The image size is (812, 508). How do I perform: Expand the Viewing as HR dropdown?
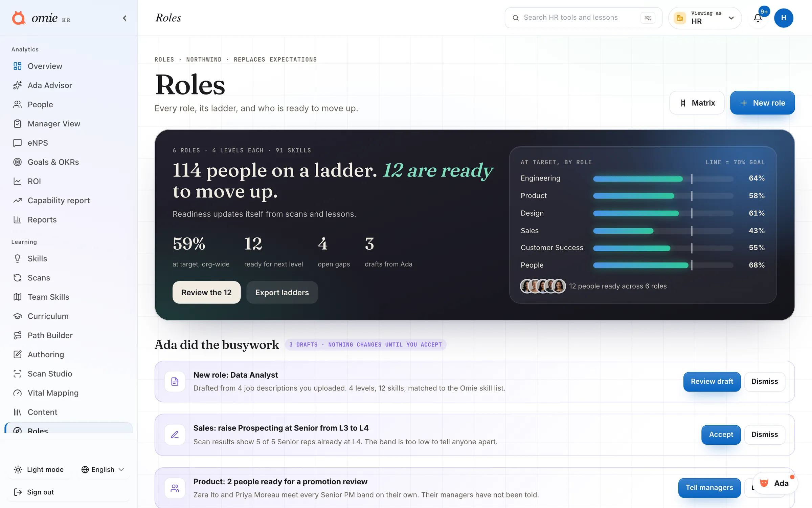705,18
